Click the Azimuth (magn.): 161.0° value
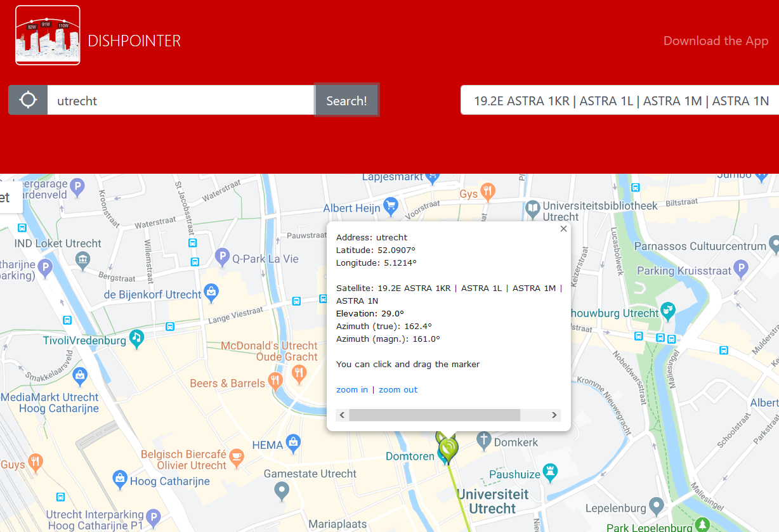The height and width of the screenshot is (532, 779). point(388,339)
